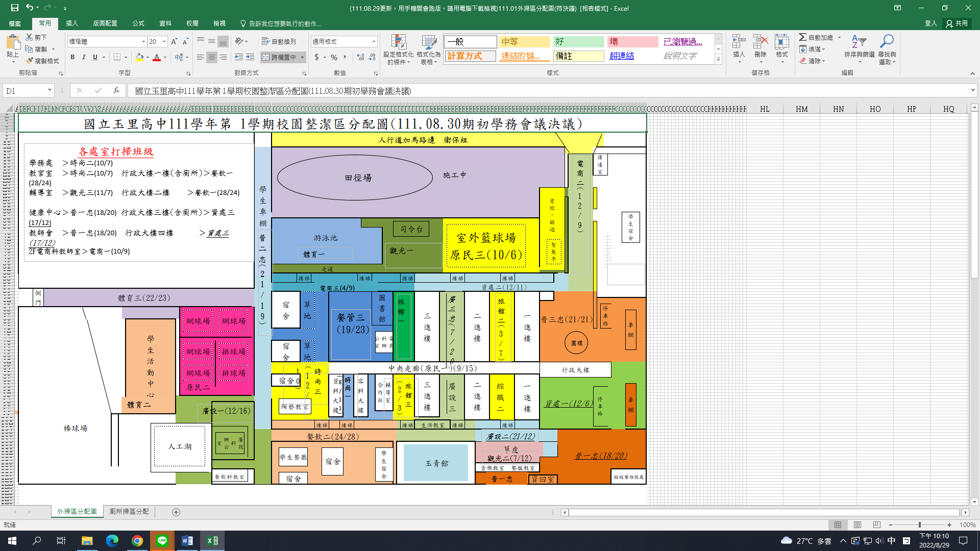The width and height of the screenshot is (980, 551).
Task: Click the formula bar text field
Action: click(549, 91)
